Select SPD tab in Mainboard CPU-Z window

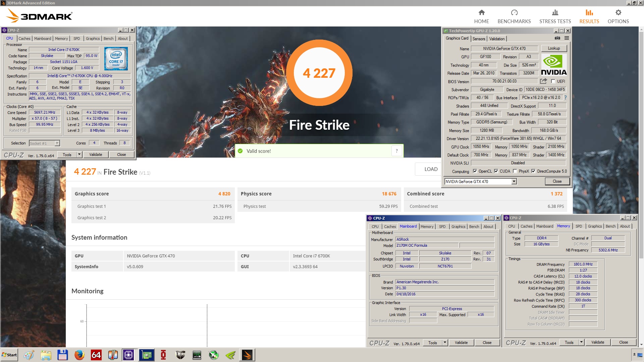(x=442, y=227)
